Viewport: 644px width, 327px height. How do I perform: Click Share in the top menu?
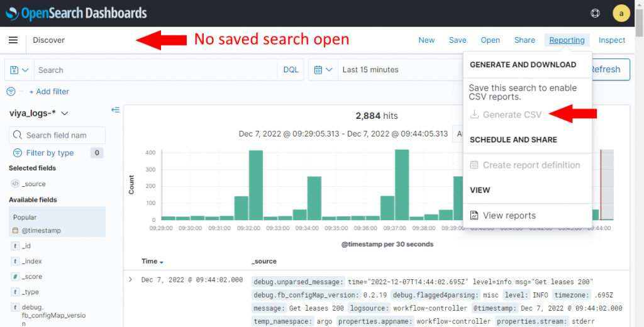pyautogui.click(x=525, y=40)
